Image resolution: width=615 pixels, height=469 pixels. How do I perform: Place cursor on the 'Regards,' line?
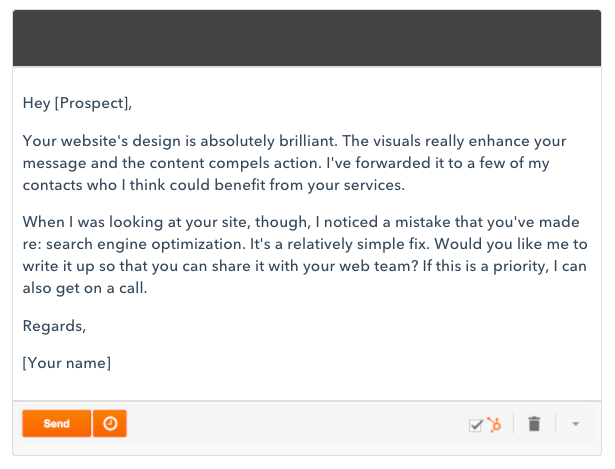point(54,326)
